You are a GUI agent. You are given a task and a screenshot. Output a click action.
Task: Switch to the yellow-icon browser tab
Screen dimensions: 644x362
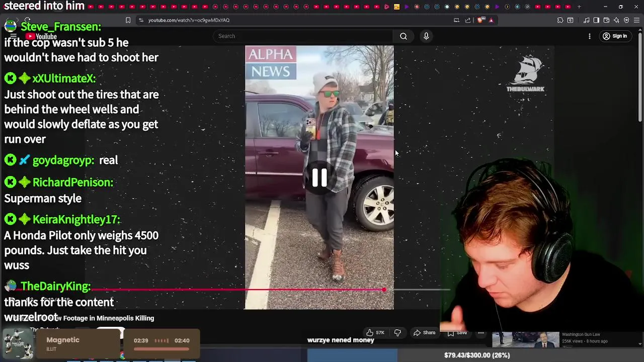[396, 7]
